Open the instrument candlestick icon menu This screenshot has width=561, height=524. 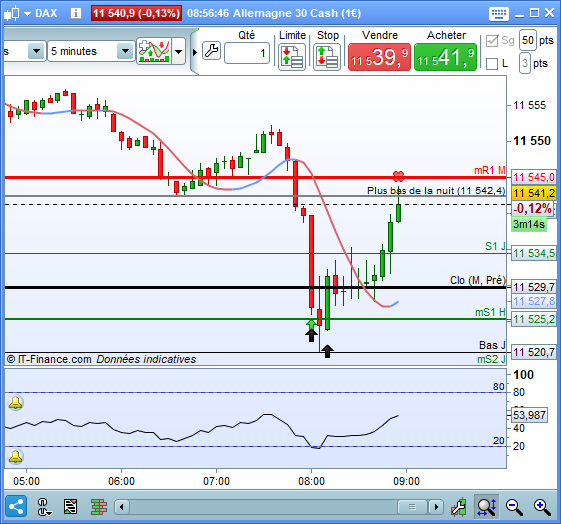[x=16, y=14]
